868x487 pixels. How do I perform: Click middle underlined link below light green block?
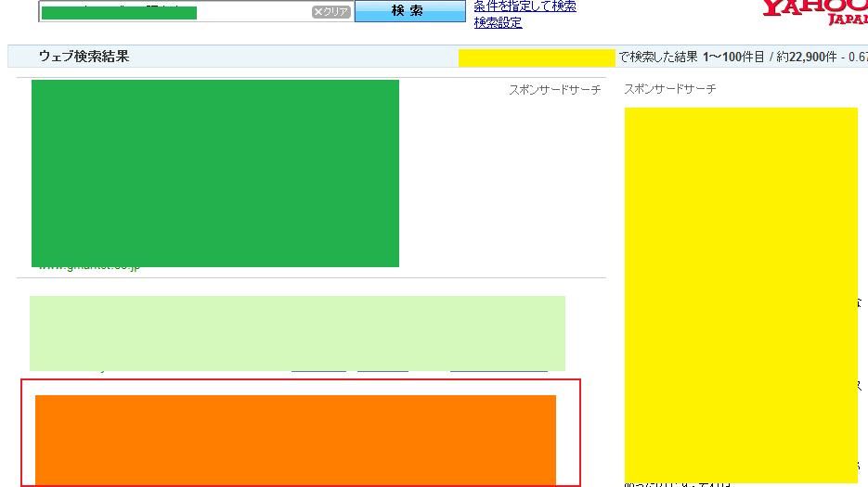382,371
